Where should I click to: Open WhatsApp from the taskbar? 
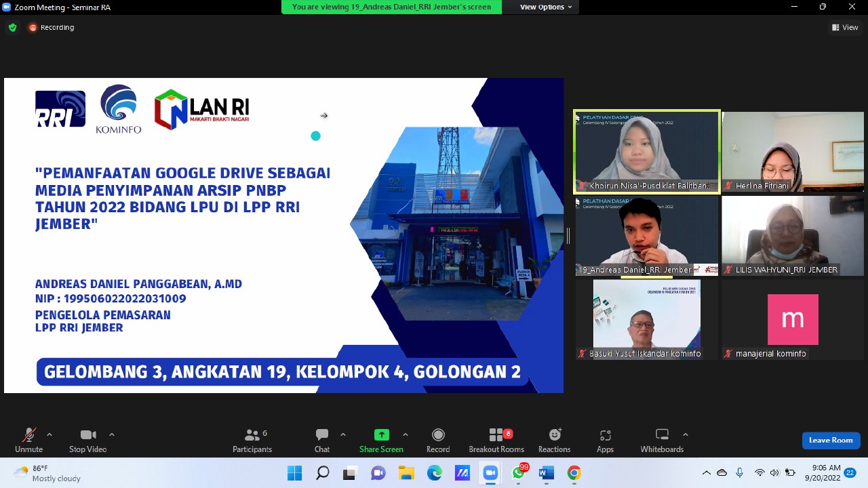click(519, 473)
